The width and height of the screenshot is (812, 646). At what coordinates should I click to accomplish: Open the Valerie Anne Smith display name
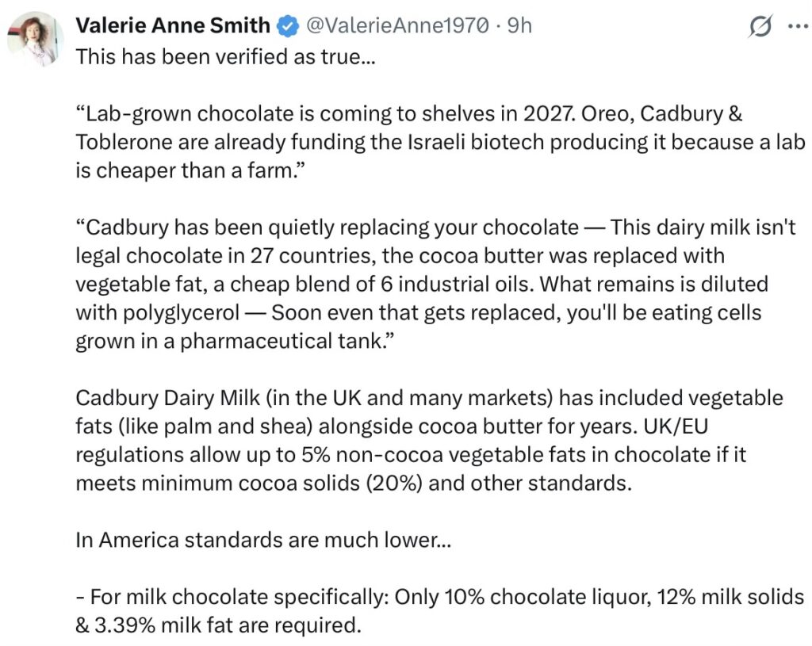click(172, 26)
